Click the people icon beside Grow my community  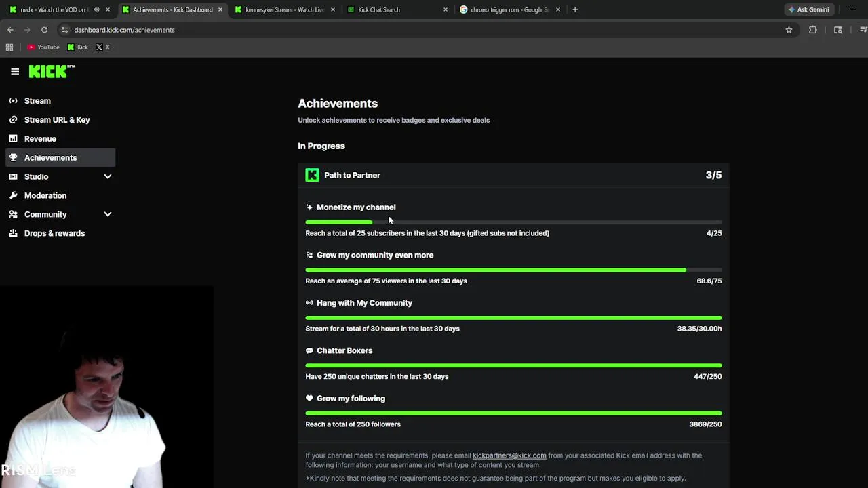click(x=309, y=256)
